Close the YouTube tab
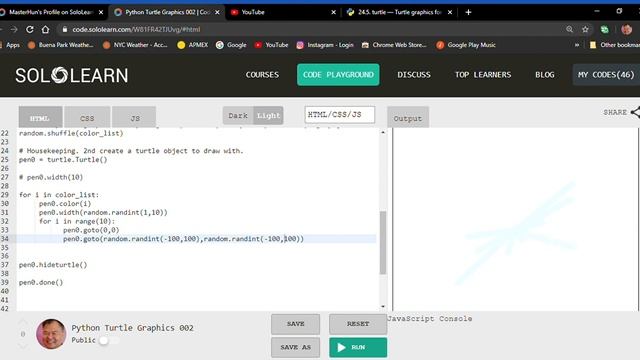640x360 pixels. coord(333,12)
